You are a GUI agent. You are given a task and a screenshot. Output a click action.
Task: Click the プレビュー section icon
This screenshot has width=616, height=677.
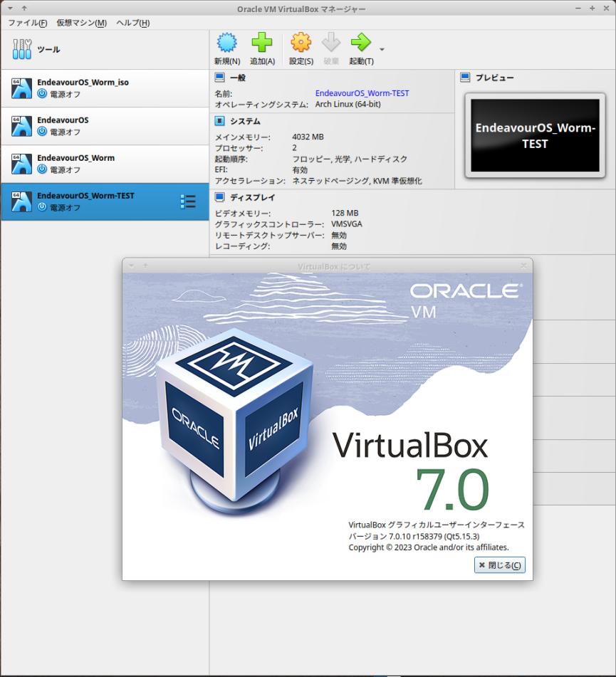click(x=465, y=78)
